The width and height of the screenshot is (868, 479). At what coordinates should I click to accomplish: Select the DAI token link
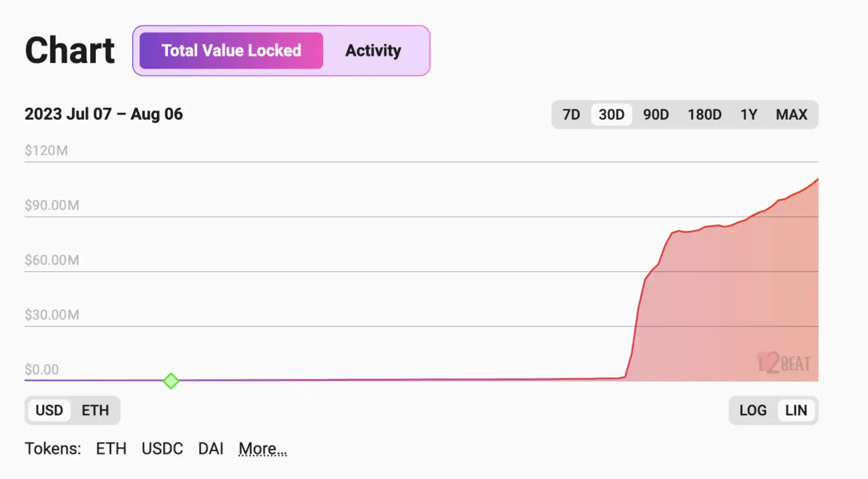(210, 449)
